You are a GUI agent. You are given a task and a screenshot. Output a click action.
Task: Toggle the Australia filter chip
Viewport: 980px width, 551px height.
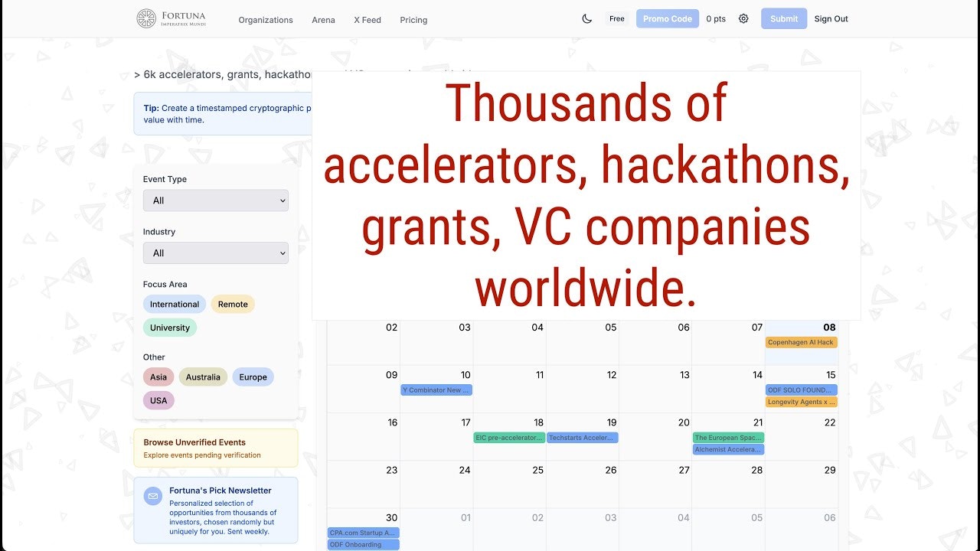(x=203, y=377)
